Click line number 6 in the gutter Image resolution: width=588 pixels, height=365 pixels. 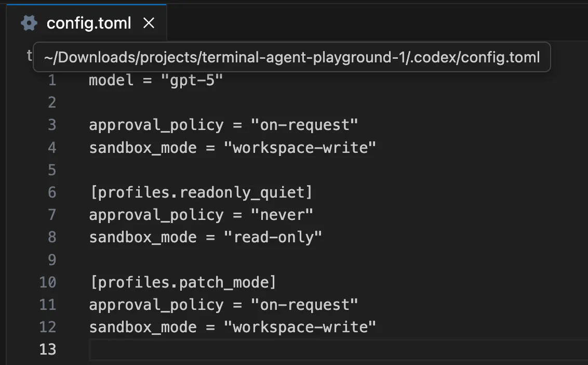(51, 192)
